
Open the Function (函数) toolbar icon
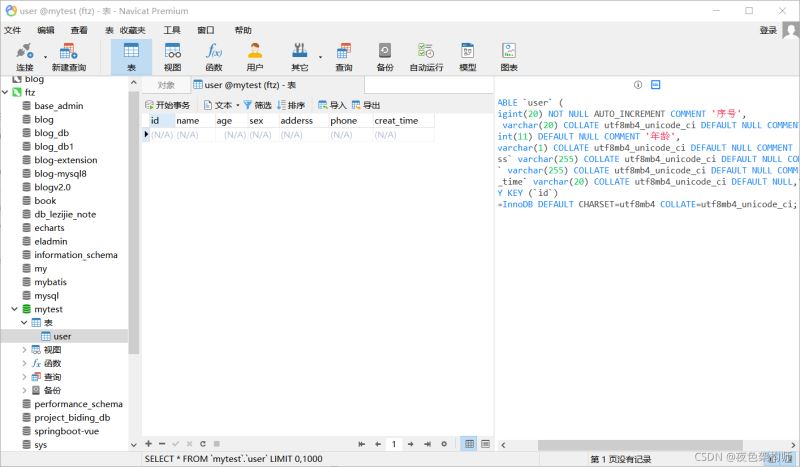click(x=214, y=57)
